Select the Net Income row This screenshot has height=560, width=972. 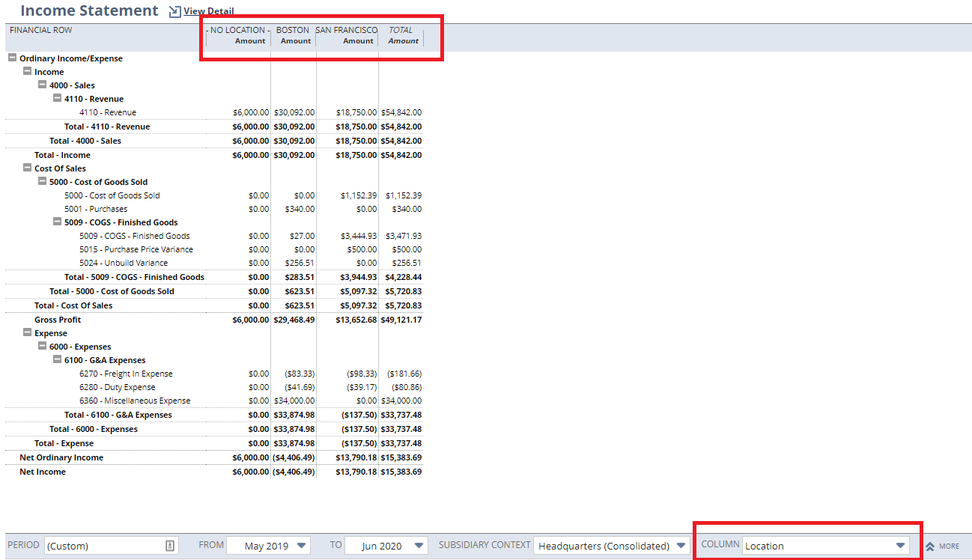point(43,472)
